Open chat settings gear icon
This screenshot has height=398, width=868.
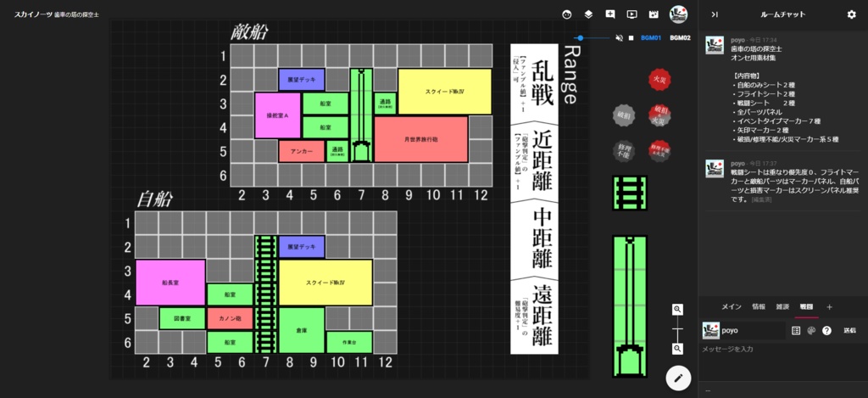pyautogui.click(x=851, y=14)
